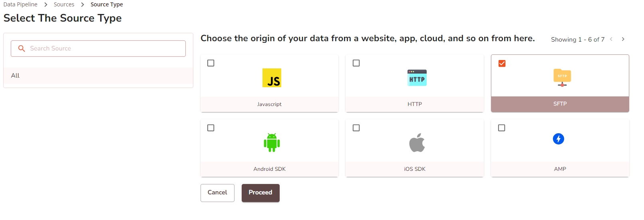Check the iOS SDK checkbox
Screen dimensions: 644x220
356,128
